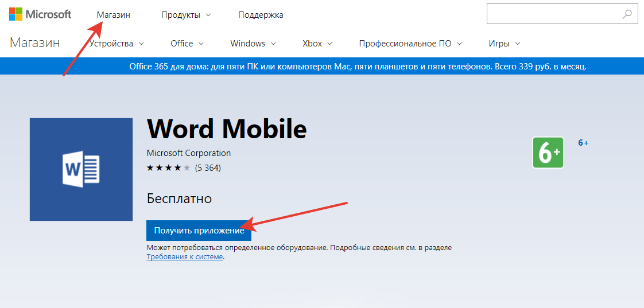Expand the Windows store menu
Viewport: 644px width, 308px height.
click(x=253, y=44)
